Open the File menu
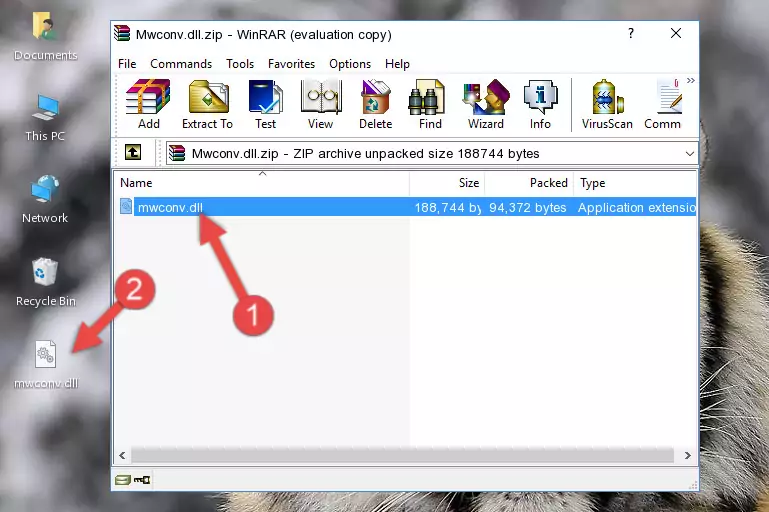The height and width of the screenshot is (512, 769). click(x=127, y=64)
